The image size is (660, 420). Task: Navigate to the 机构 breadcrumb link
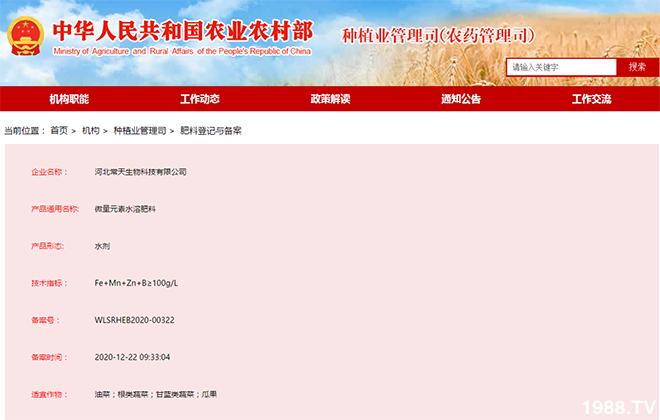click(x=91, y=131)
